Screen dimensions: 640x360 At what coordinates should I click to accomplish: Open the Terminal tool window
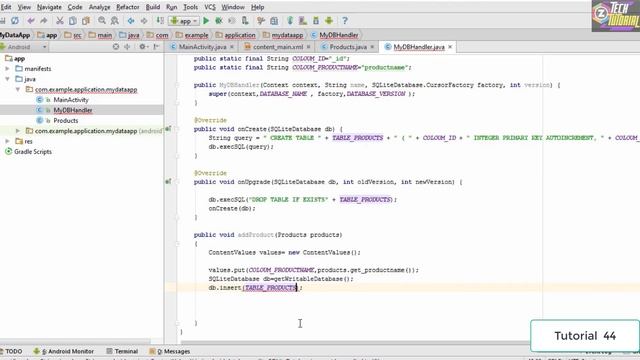[x=122, y=351]
